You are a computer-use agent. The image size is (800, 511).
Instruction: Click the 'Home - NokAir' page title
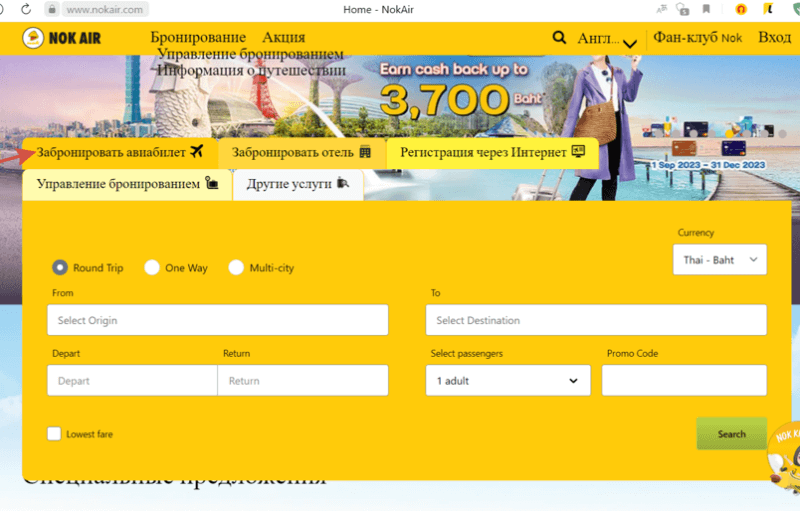378,9
